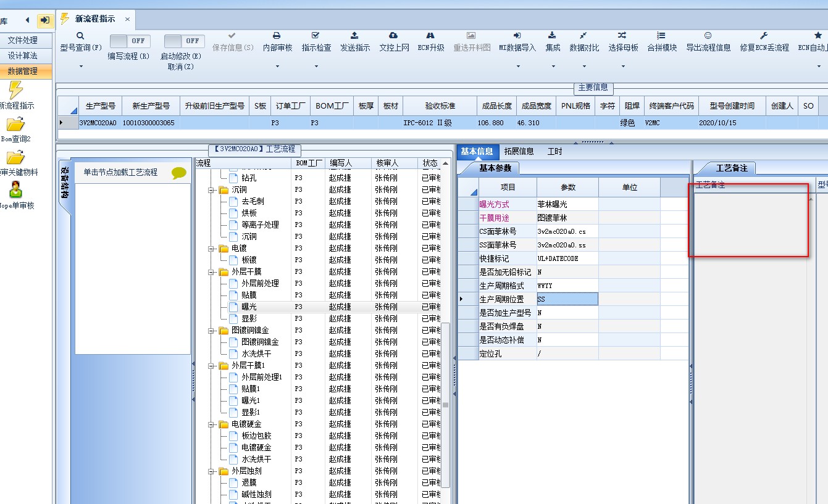Select 碱性蚀刻 tree node
The height and width of the screenshot is (504, 828).
[256, 494]
